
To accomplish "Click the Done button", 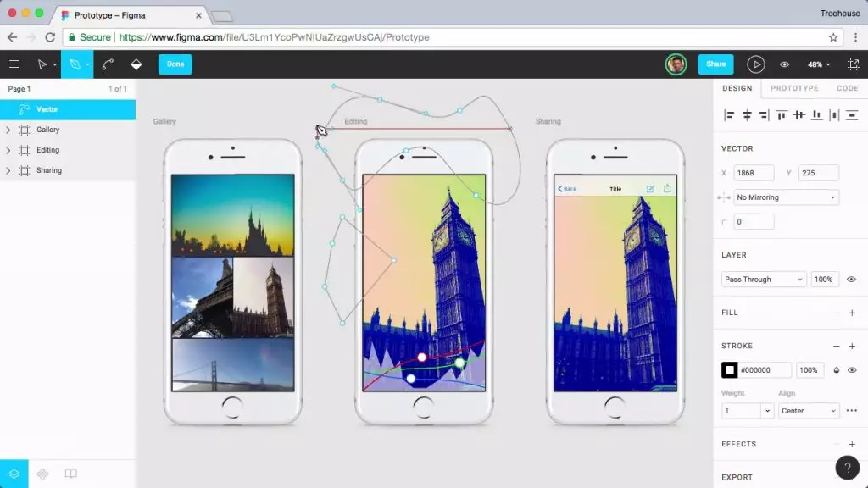I will [x=175, y=64].
